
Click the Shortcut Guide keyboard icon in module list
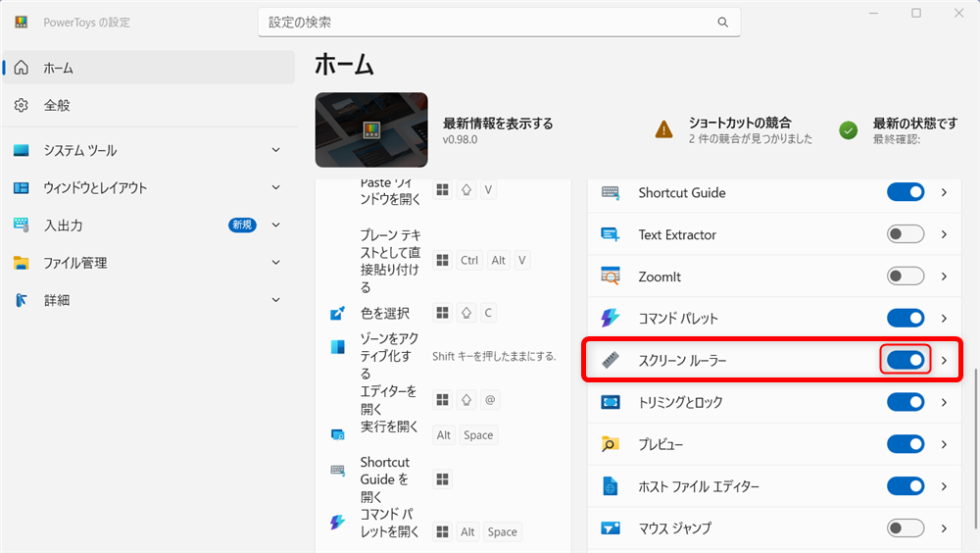610,193
